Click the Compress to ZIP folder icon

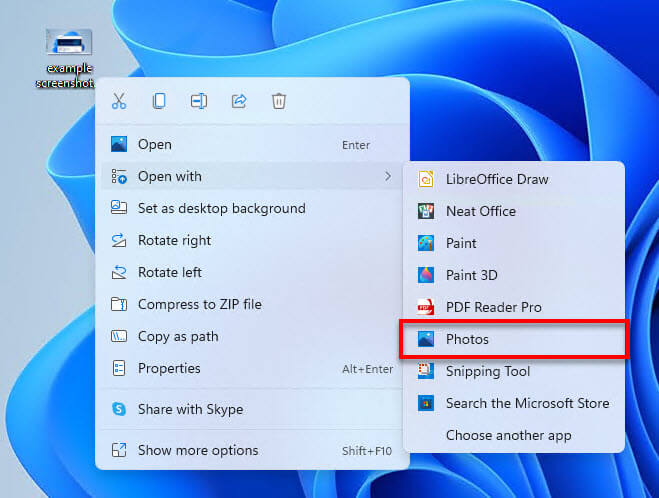tap(119, 304)
